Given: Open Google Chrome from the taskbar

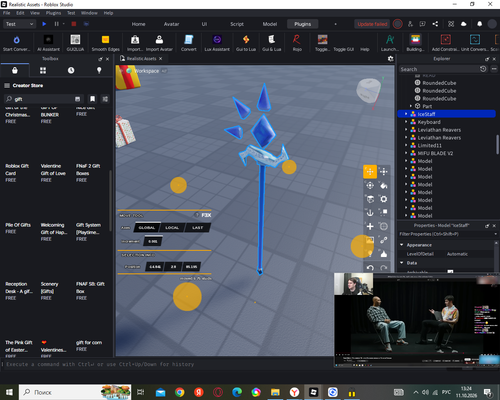Looking at the screenshot, I should click(180, 392).
